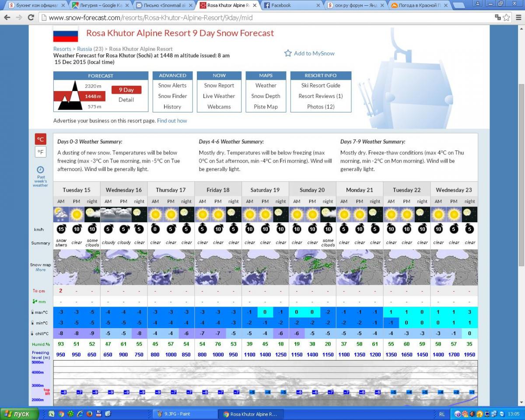Screen dimensions: 525x420
Task: Open the Webcams link
Action: pyautogui.click(x=219, y=107)
